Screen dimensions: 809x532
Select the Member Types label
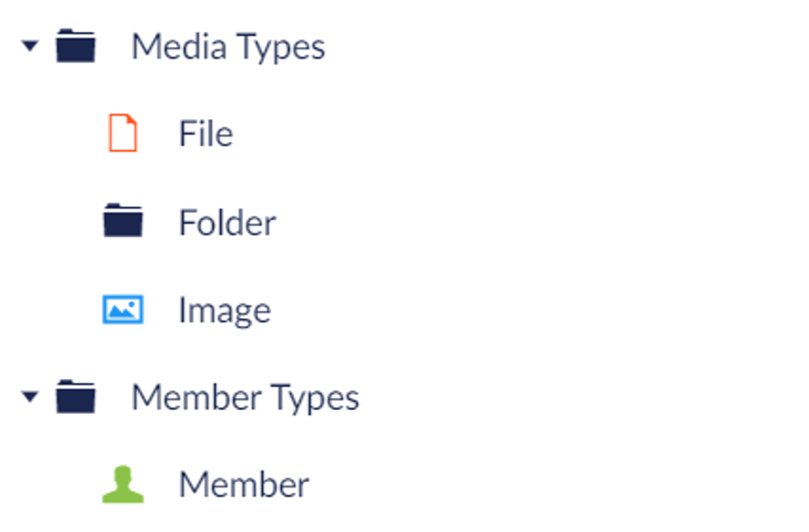point(245,398)
